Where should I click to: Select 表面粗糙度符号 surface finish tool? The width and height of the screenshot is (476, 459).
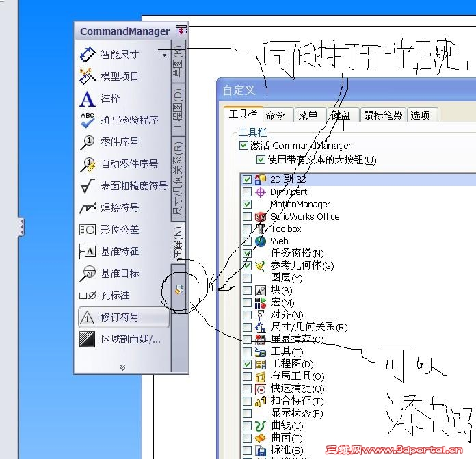tap(124, 186)
